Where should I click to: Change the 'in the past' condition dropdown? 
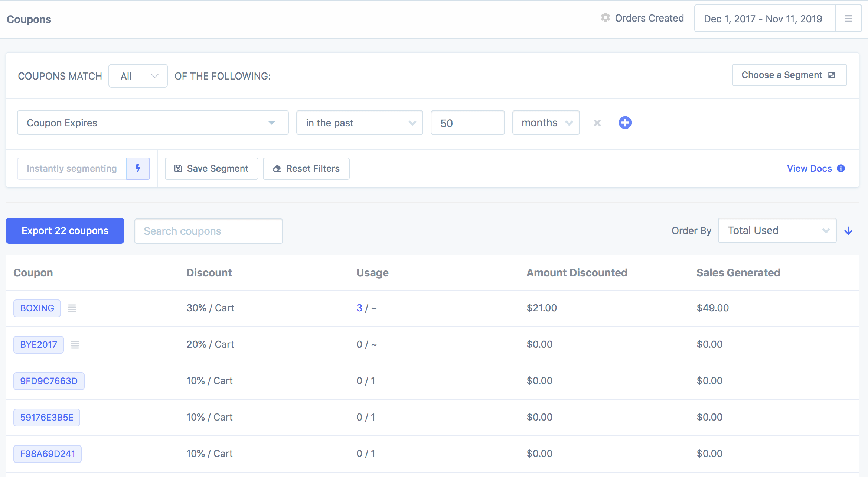click(x=359, y=123)
